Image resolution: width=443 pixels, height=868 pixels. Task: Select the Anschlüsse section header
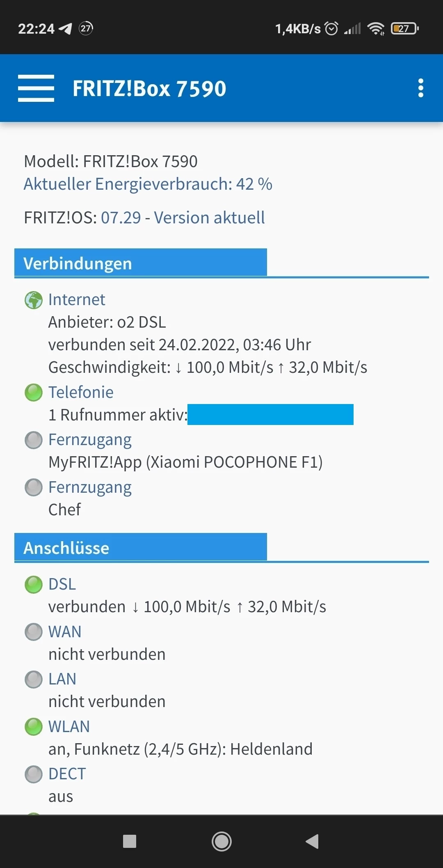click(140, 548)
